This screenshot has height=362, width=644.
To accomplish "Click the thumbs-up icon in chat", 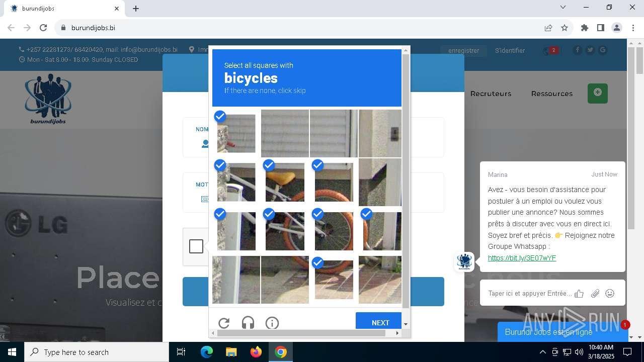I will click(x=579, y=294).
